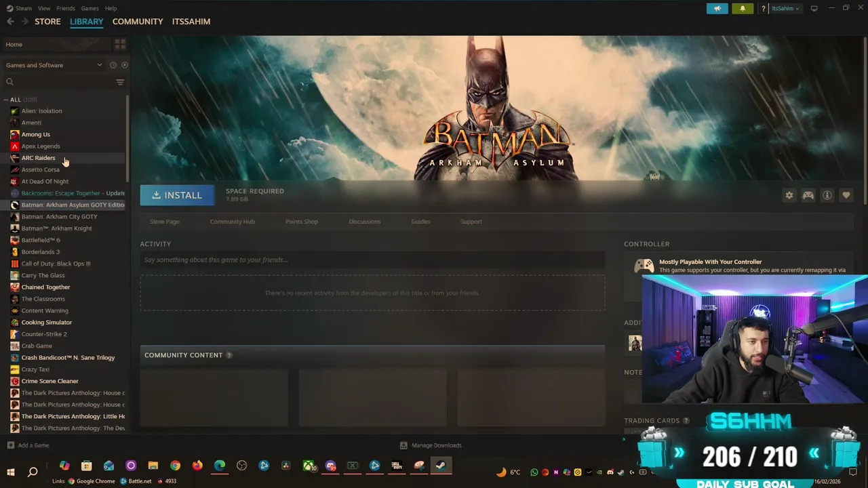The height and width of the screenshot is (488, 868).
Task: Click the Steam taskbar icon
Action: tap(441, 466)
